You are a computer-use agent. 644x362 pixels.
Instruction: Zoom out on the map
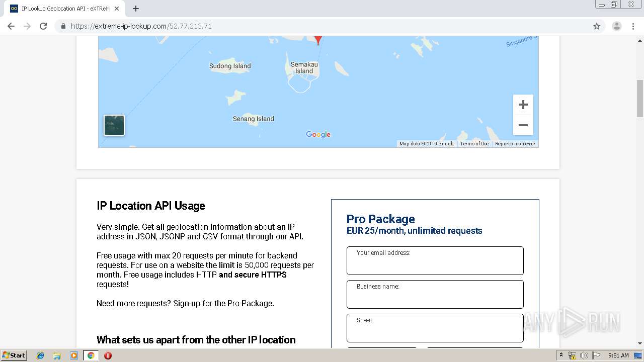click(x=523, y=125)
